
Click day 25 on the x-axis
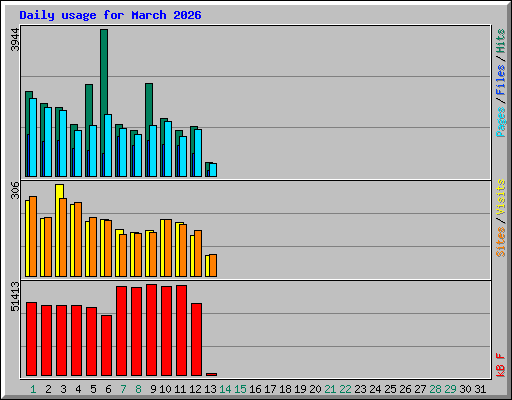tap(390, 389)
